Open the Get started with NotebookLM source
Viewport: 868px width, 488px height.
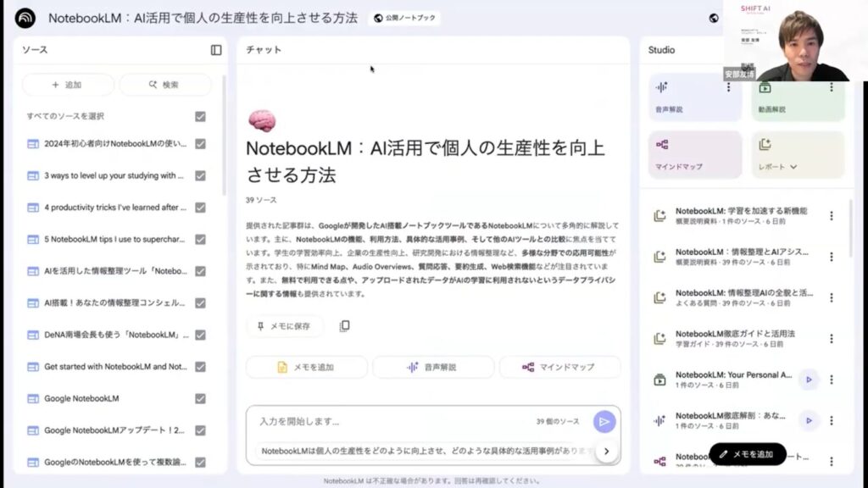point(115,367)
